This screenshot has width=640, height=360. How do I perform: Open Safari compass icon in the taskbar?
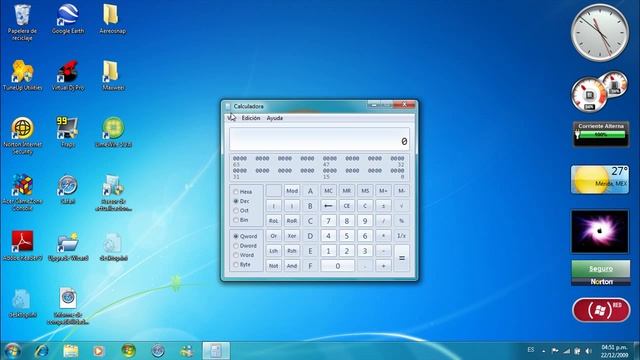[x=158, y=351]
